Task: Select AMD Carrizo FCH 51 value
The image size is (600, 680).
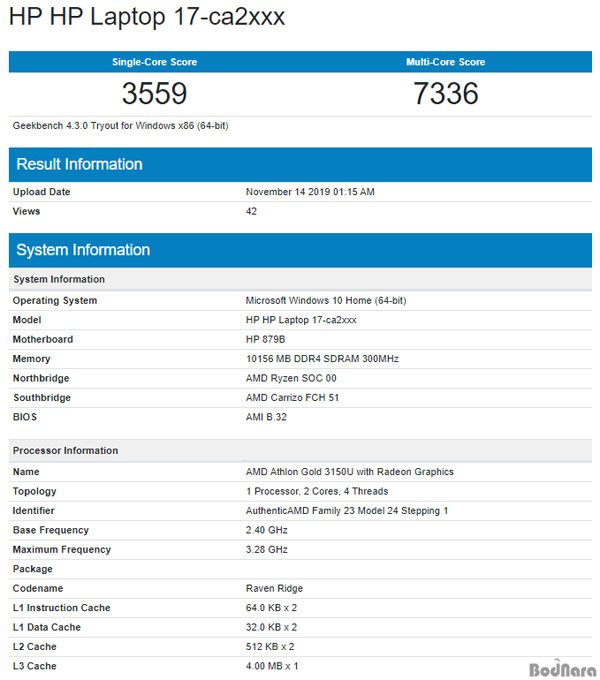Action: pyautogui.click(x=292, y=398)
